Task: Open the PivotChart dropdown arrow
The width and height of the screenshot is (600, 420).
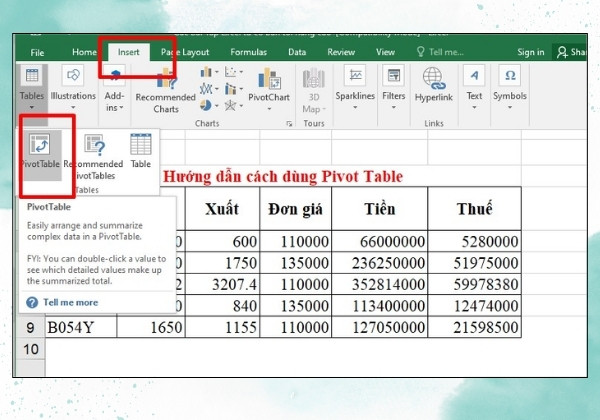Action: tap(269, 109)
